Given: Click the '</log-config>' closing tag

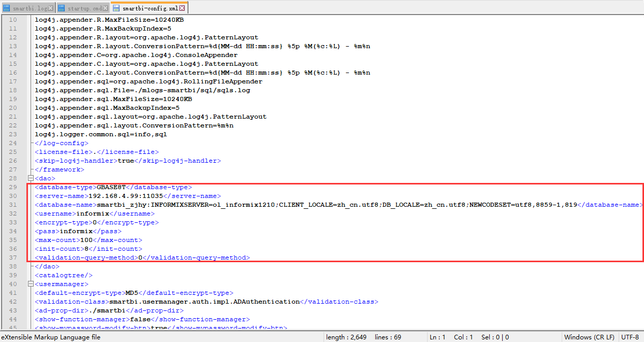Looking at the screenshot, I should (62, 143).
